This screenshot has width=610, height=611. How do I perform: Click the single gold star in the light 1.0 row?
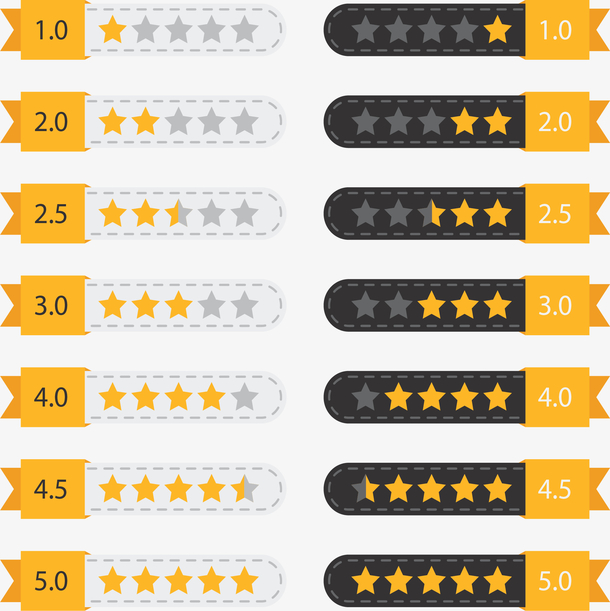point(113,30)
